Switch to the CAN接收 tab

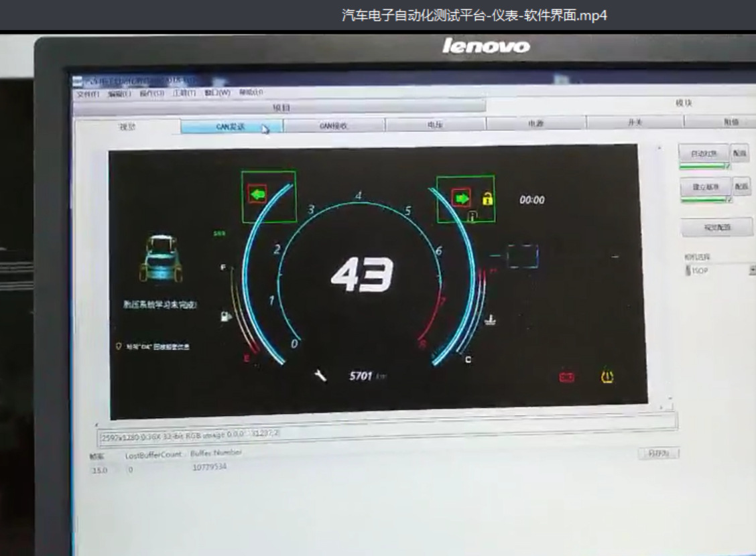(x=334, y=125)
